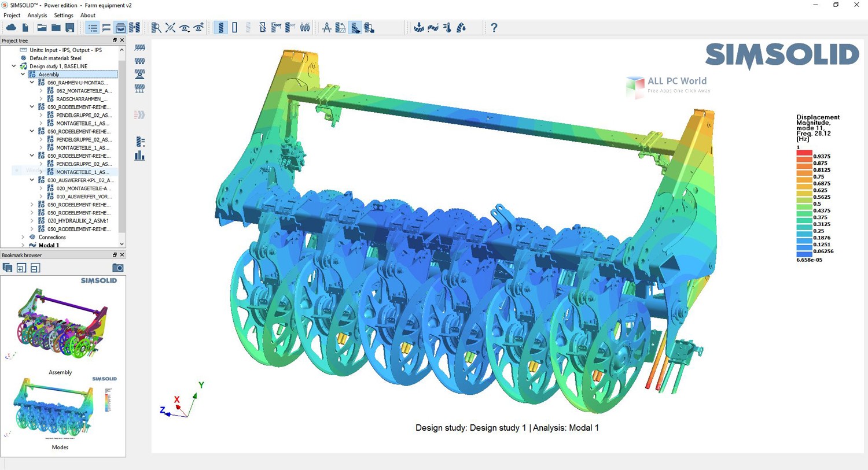This screenshot has width=868, height=470.
Task: Toggle the highlighted bookmark view toolbar button
Action: [120, 27]
